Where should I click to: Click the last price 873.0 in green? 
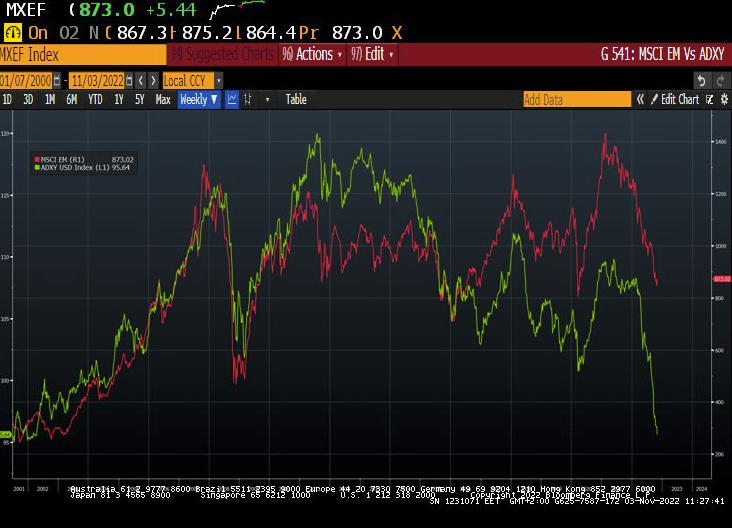pyautogui.click(x=107, y=9)
